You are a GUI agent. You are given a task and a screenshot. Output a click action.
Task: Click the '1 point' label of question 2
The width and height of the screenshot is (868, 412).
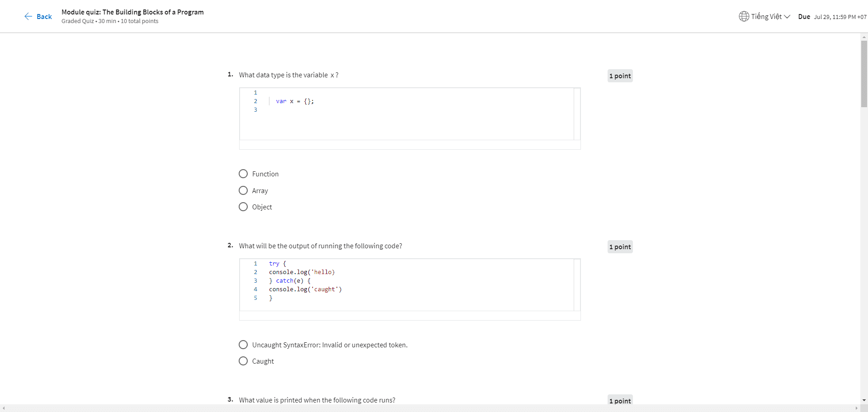click(620, 247)
